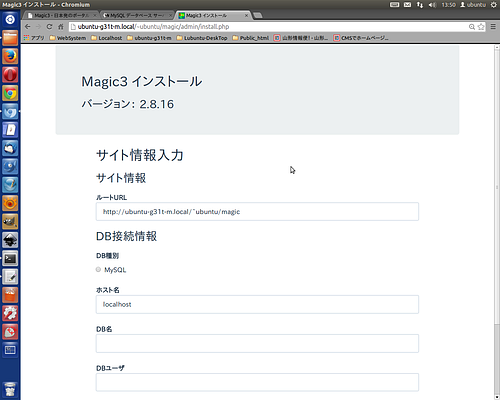Open GIMP from the launcher
500x400 pixels.
[10, 221]
